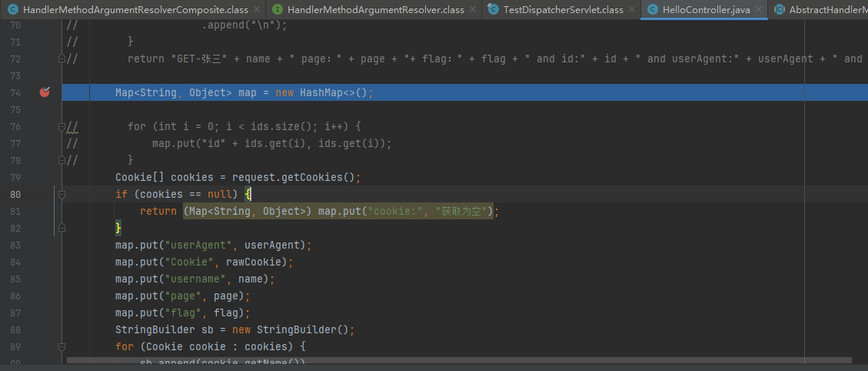
Task: Switch to TestDispatcherServlet.class tab
Action: pos(564,9)
